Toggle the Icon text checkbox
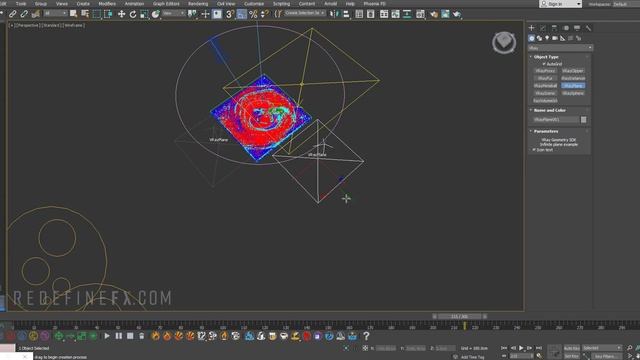640x360 pixels. [534, 150]
